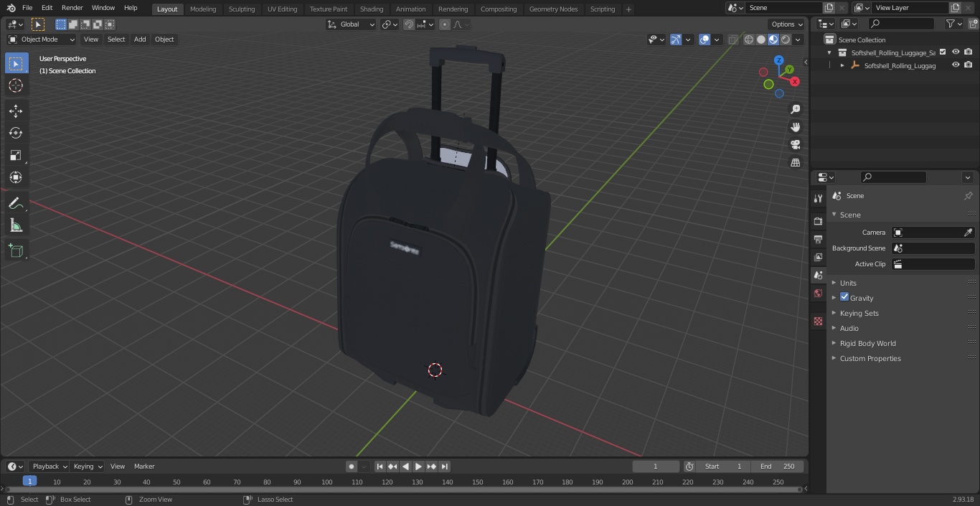Disable render for Softshell_Rolling_Luggag object

969,65
